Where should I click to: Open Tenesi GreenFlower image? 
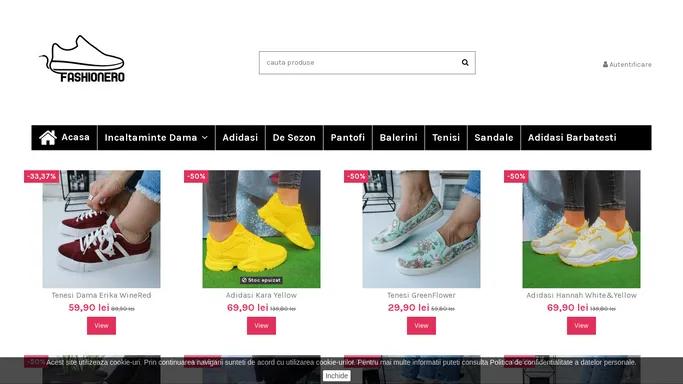coord(421,229)
